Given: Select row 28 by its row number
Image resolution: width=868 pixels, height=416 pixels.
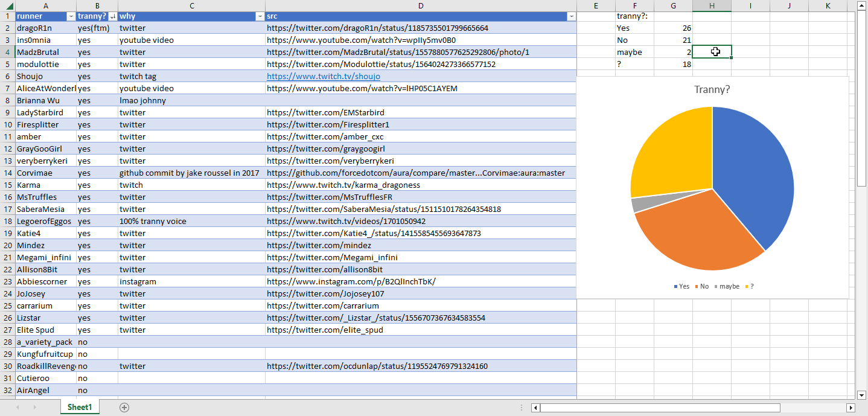Looking at the screenshot, I should (7, 342).
